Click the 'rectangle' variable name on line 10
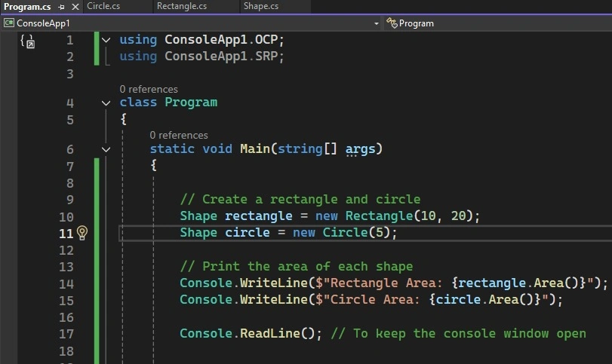This screenshot has height=364, width=612. (258, 216)
